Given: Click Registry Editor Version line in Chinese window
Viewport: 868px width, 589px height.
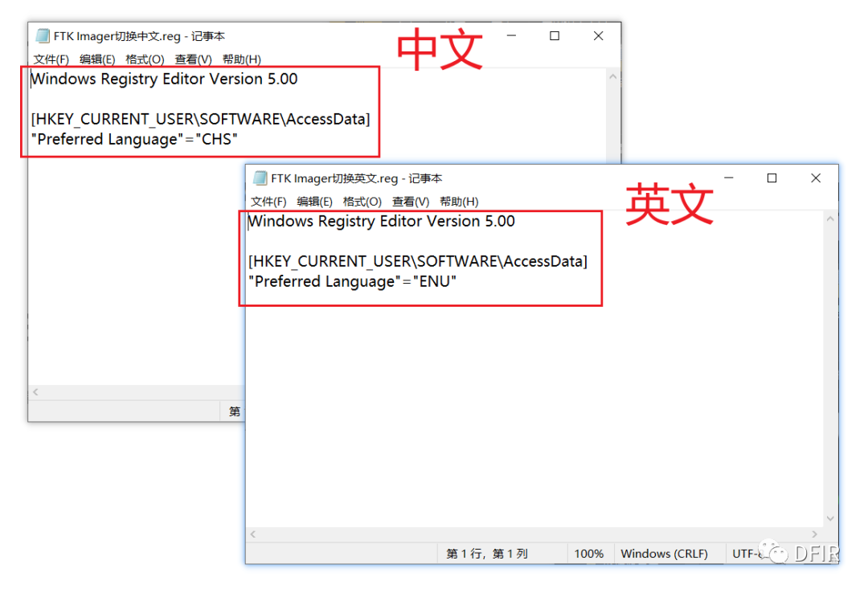Looking at the screenshot, I should pyautogui.click(x=164, y=80).
